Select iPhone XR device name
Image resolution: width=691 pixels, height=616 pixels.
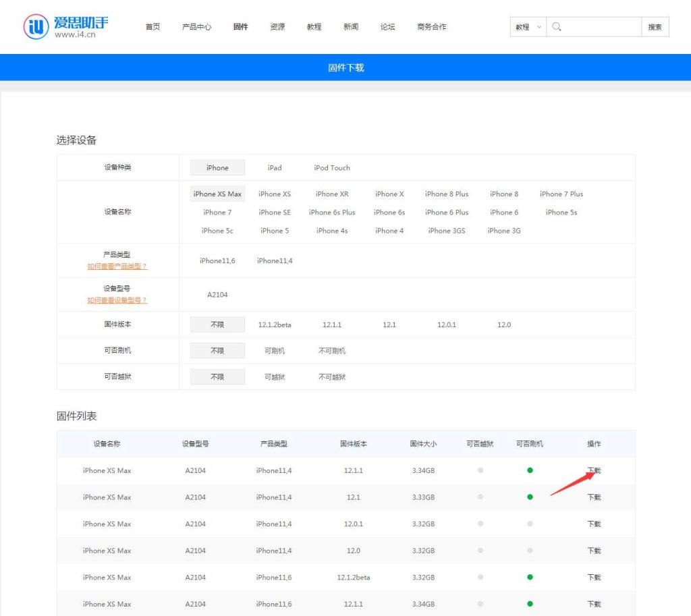click(332, 194)
